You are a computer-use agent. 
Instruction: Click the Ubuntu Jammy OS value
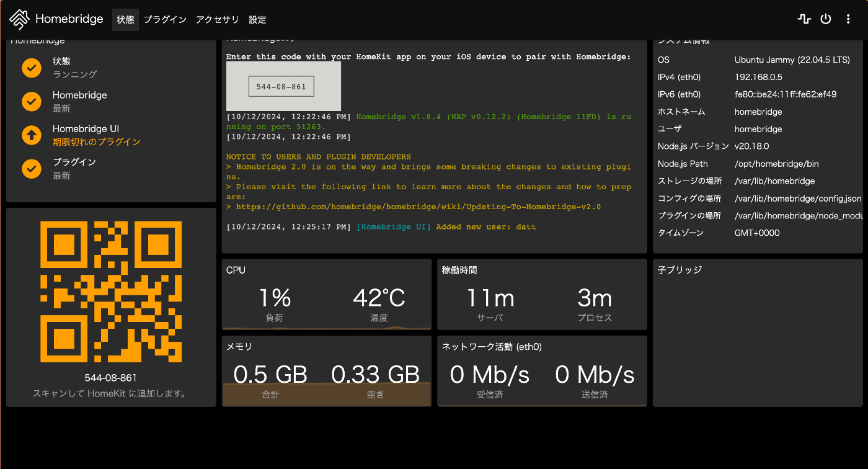click(792, 60)
